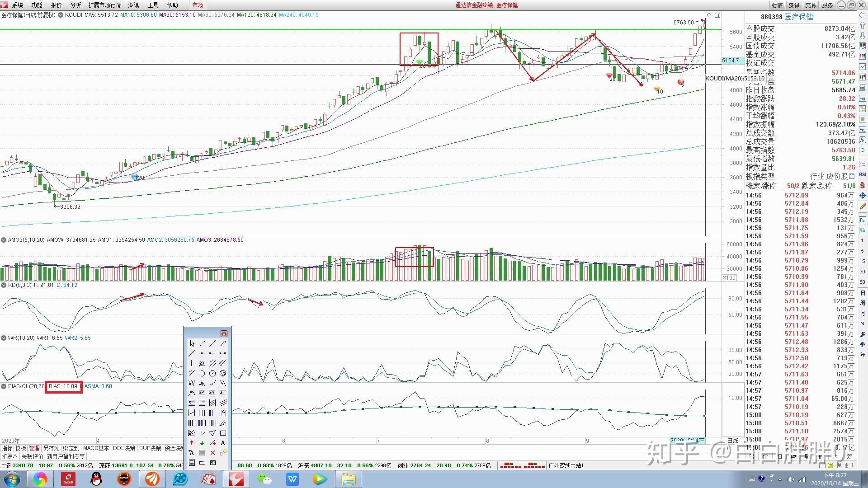Open the 日线 period selector
The width and height of the screenshot is (868, 488).
tap(732, 441)
